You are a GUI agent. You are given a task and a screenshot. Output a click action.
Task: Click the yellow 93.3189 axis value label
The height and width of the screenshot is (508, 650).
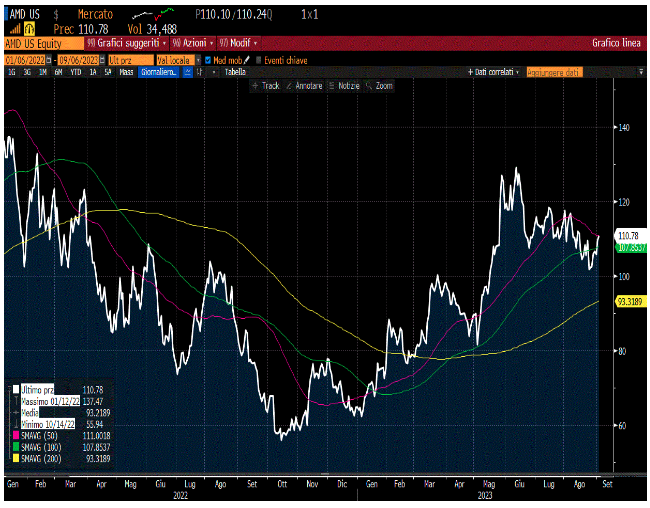(629, 301)
